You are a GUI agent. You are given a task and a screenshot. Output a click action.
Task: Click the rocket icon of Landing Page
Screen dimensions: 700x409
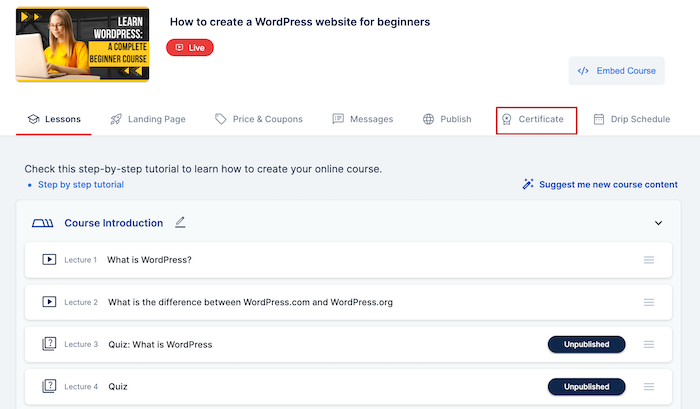pos(116,119)
